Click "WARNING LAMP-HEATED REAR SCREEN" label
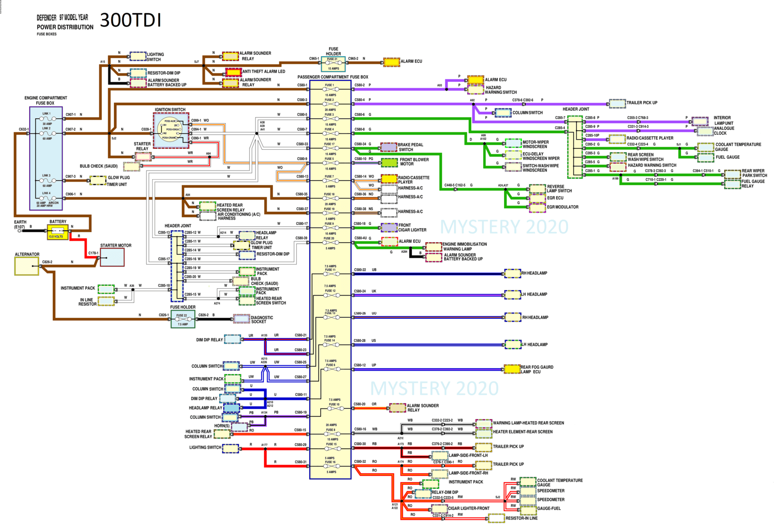Image resolution: width=775 pixels, height=532 pixels. 528,423
